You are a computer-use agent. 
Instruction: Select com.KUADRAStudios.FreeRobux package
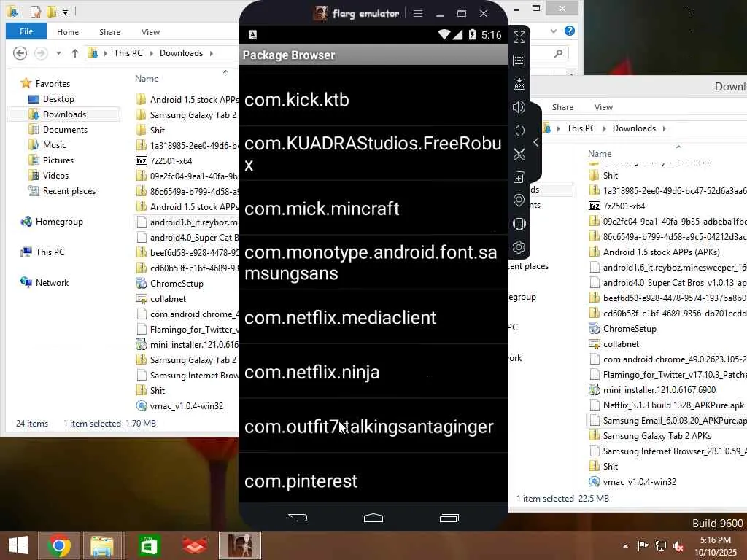click(373, 153)
